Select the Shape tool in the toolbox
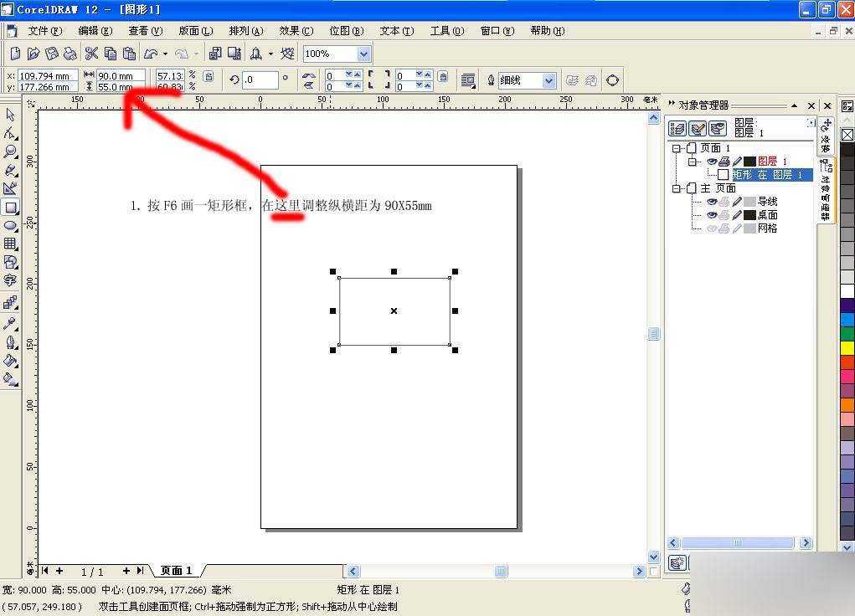The width and height of the screenshot is (855, 616). tap(10, 133)
